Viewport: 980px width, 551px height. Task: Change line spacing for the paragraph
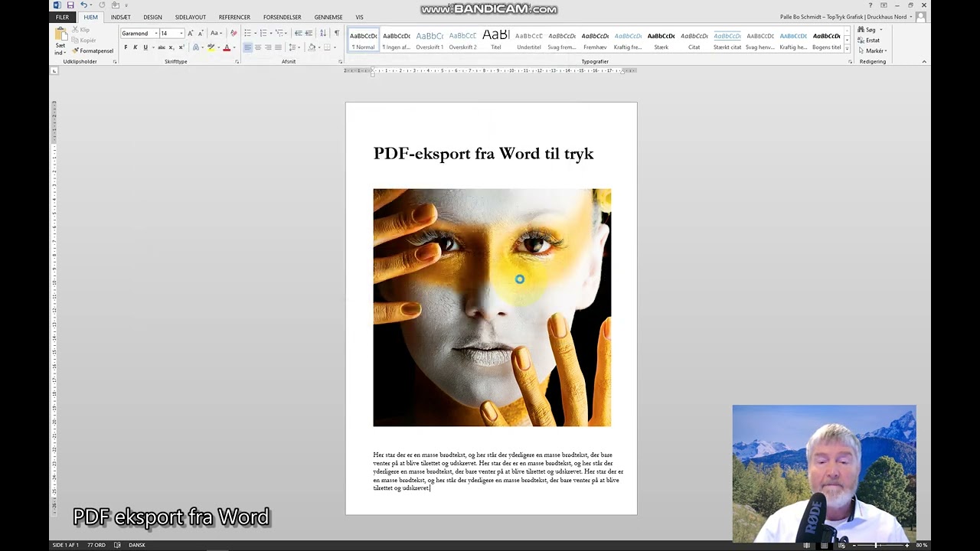pyautogui.click(x=294, y=47)
